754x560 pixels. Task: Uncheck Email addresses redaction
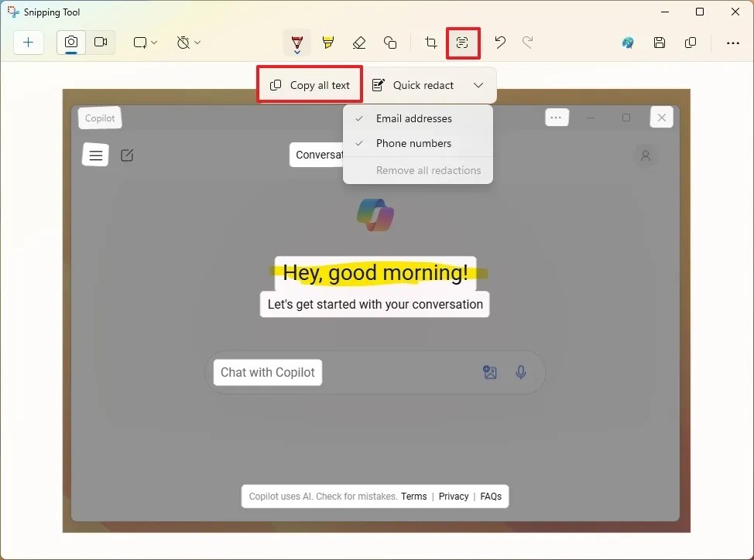413,118
